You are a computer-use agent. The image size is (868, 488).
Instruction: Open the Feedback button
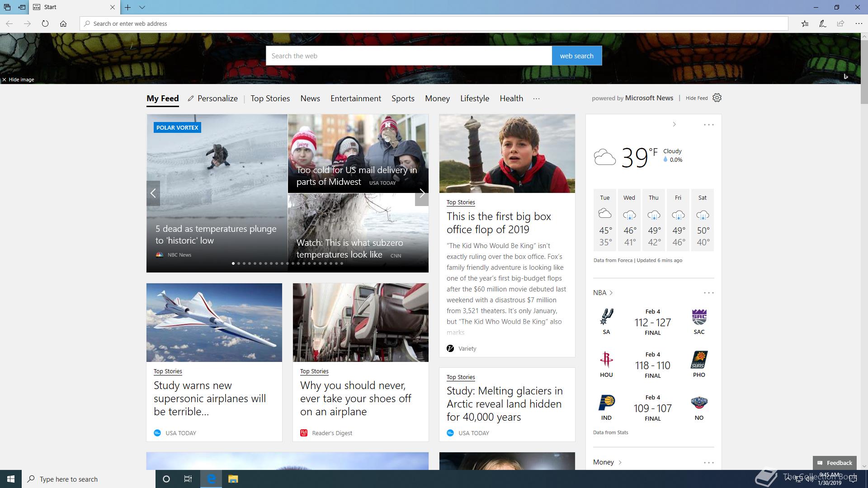pyautogui.click(x=835, y=463)
